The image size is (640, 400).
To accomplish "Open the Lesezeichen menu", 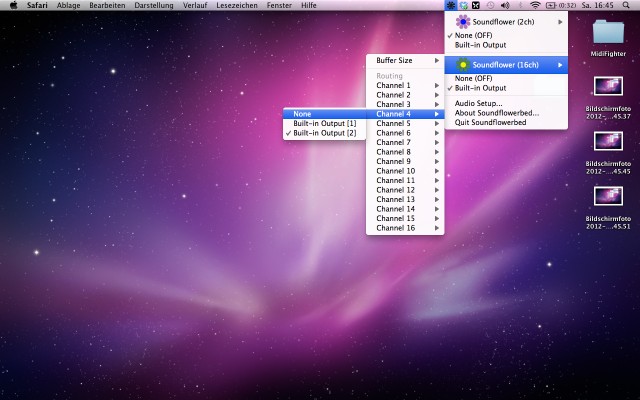I will [237, 5].
